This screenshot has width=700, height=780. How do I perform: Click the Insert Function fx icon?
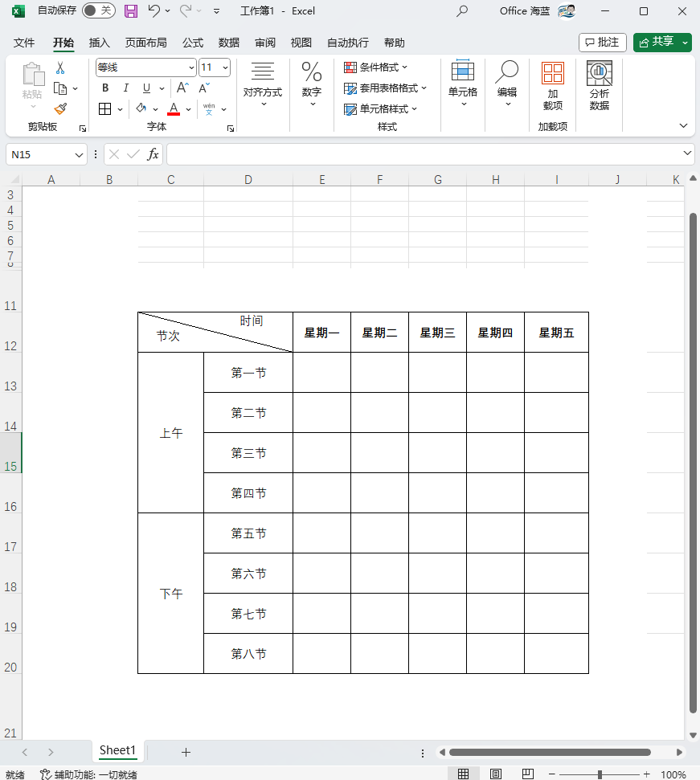(153, 155)
